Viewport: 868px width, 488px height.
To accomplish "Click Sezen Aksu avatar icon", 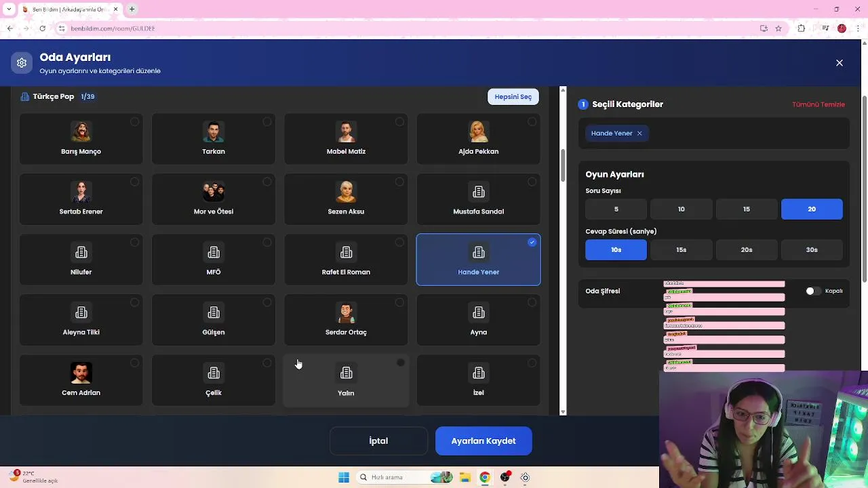I will click(x=346, y=192).
